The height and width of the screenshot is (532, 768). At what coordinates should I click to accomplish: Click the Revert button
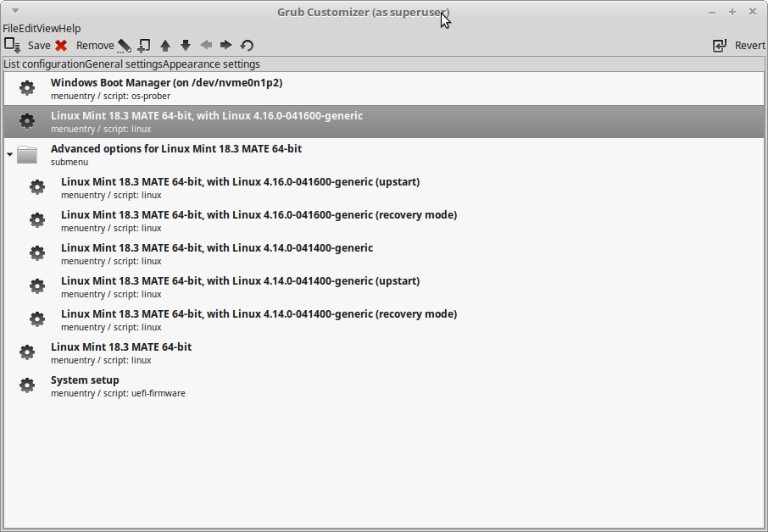pyautogui.click(x=739, y=46)
